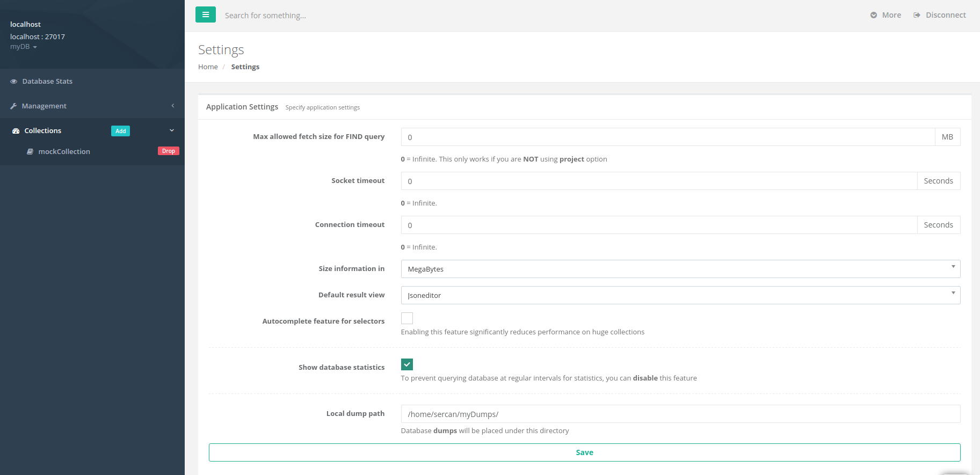This screenshot has width=980, height=475.
Task: Click the eye icon beside Database Stats
Action: click(14, 82)
